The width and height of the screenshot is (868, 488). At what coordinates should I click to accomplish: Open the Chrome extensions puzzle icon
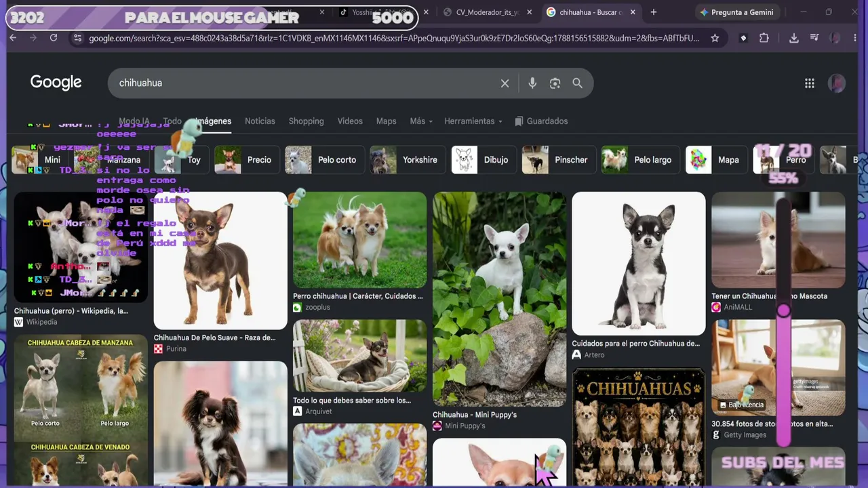764,38
